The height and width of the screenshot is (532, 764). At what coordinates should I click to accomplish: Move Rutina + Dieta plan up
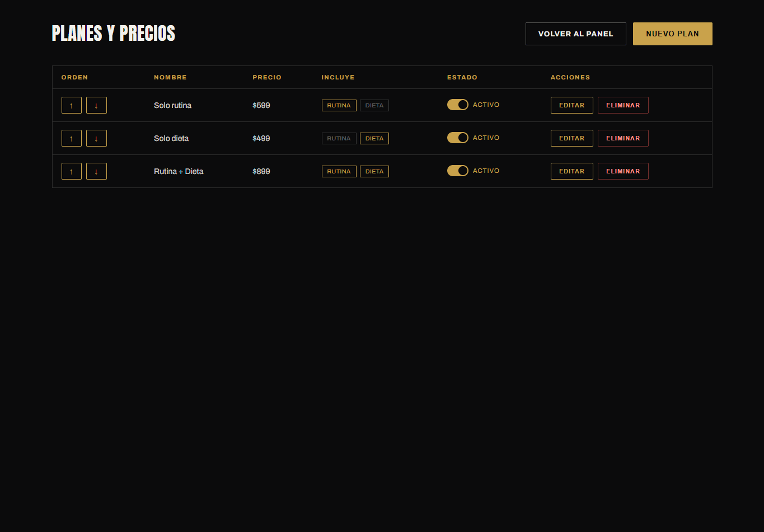pos(72,171)
